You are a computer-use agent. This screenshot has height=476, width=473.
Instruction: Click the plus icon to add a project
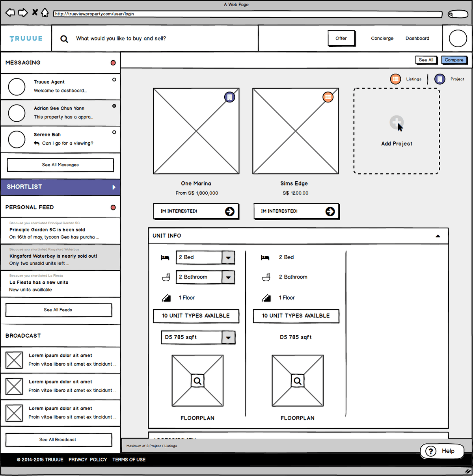397,123
